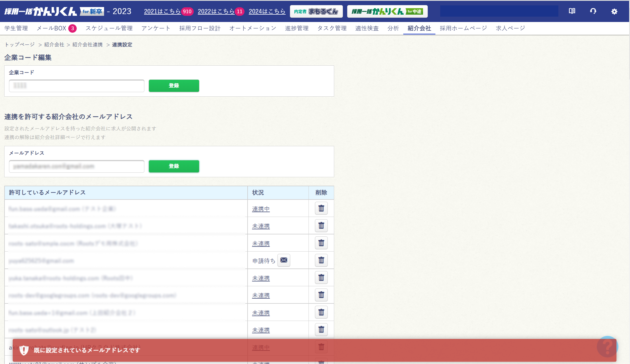Image resolution: width=630 pixels, height=364 pixels.
Task: Go to 紹介会社連携 in breadcrumb
Action: (87, 45)
